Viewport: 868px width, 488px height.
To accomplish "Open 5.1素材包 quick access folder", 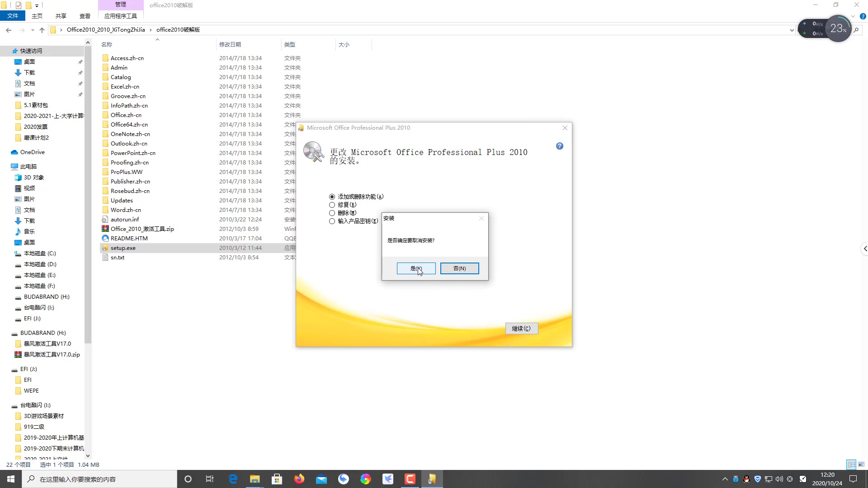I will [x=36, y=105].
